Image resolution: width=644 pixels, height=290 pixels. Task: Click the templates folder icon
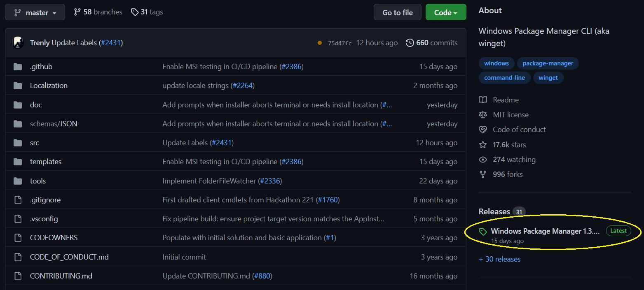point(18,162)
